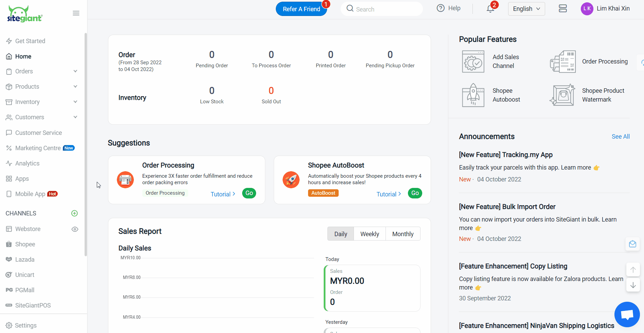The image size is (644, 333).
Task: Click the Pending Order count
Action: (212, 55)
